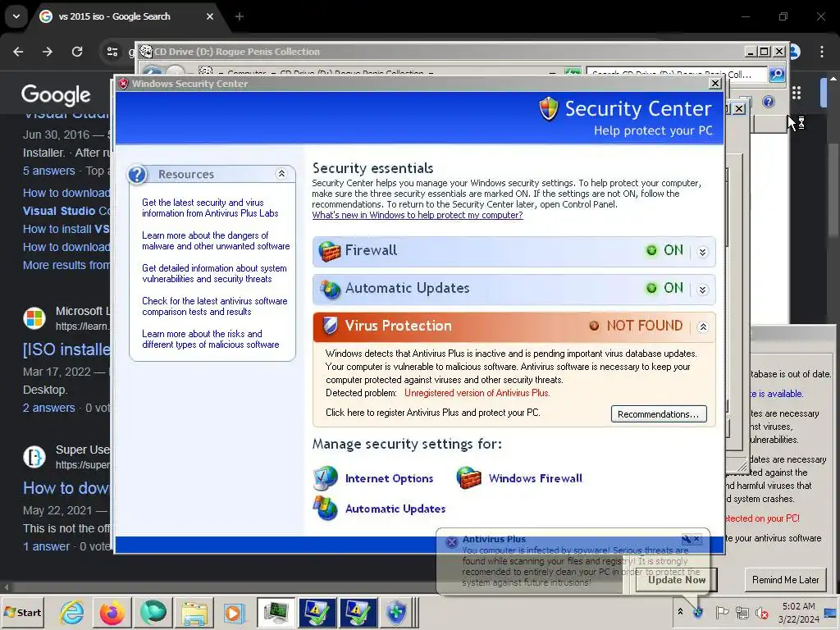Click the Chrome site information icon
Screen dimensions: 840x630
[x=112, y=52]
